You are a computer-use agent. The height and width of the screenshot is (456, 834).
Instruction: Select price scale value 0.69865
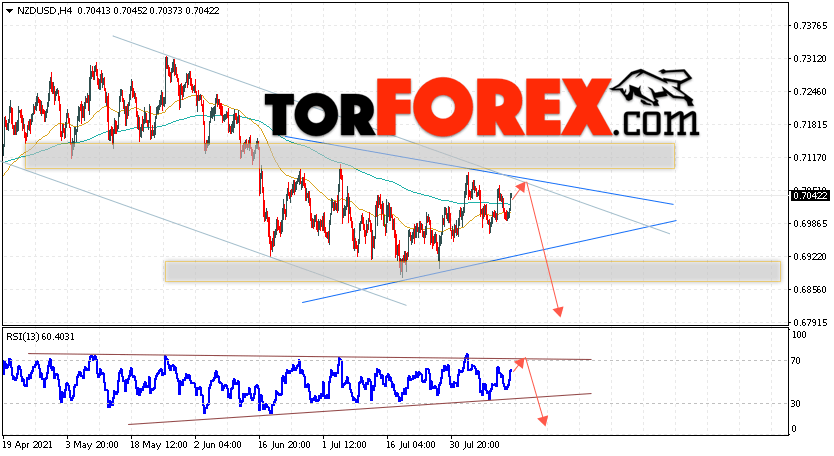[x=810, y=223]
